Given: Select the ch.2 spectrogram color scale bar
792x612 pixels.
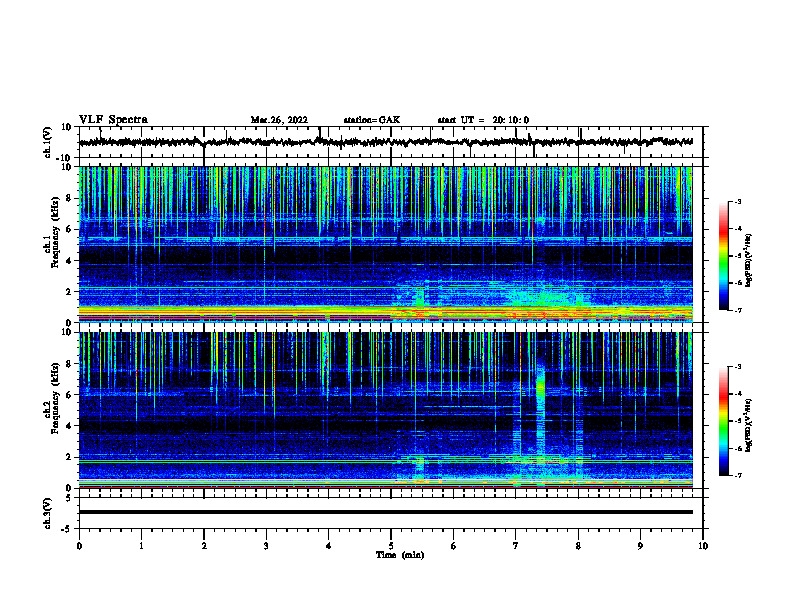Looking at the screenshot, I should [x=723, y=421].
